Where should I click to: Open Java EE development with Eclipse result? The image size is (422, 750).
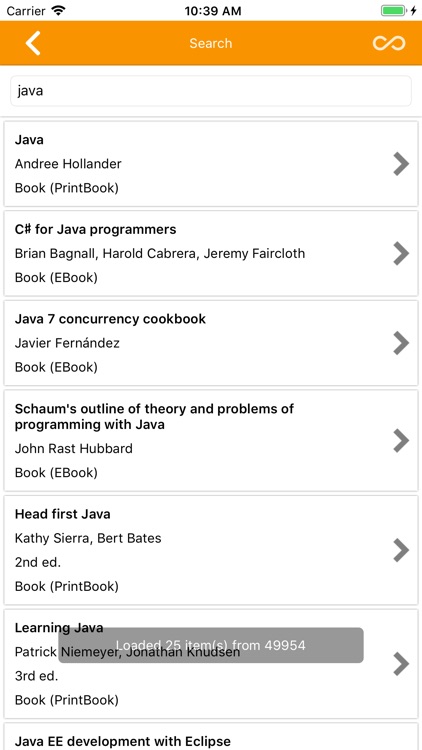pyautogui.click(x=211, y=737)
